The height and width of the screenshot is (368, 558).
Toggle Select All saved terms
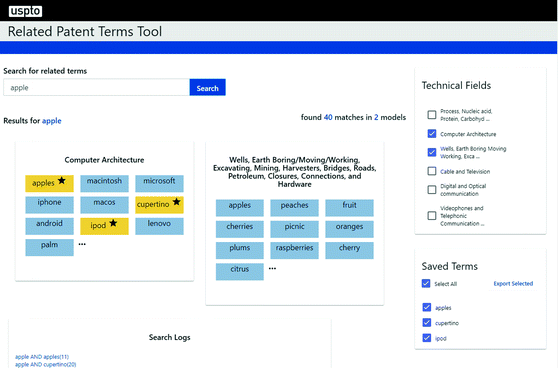click(426, 283)
